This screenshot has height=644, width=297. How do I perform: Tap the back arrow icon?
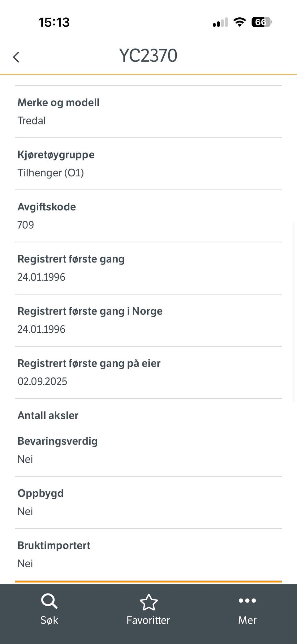(16, 57)
